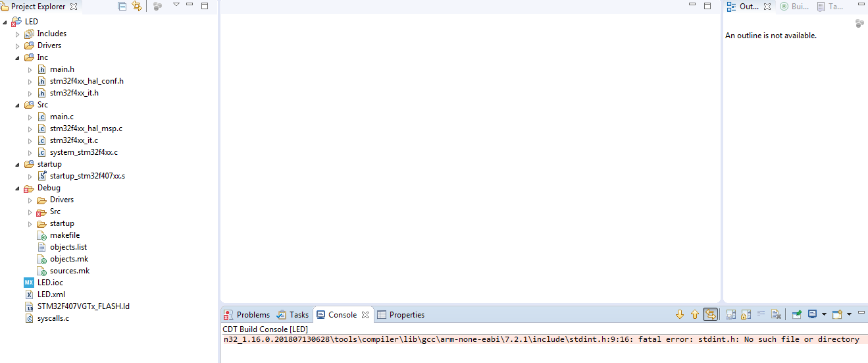Toggle Link with Editor in Project Explorer

137,6
